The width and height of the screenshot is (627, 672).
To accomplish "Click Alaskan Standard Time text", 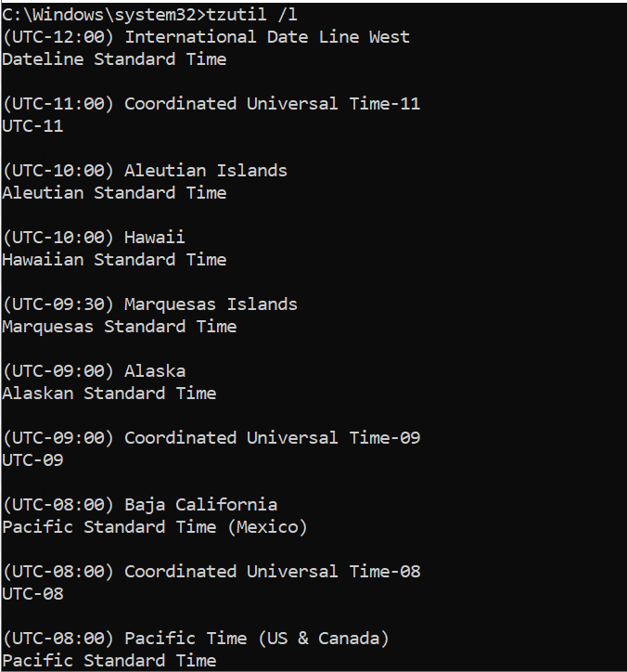I will [x=109, y=394].
